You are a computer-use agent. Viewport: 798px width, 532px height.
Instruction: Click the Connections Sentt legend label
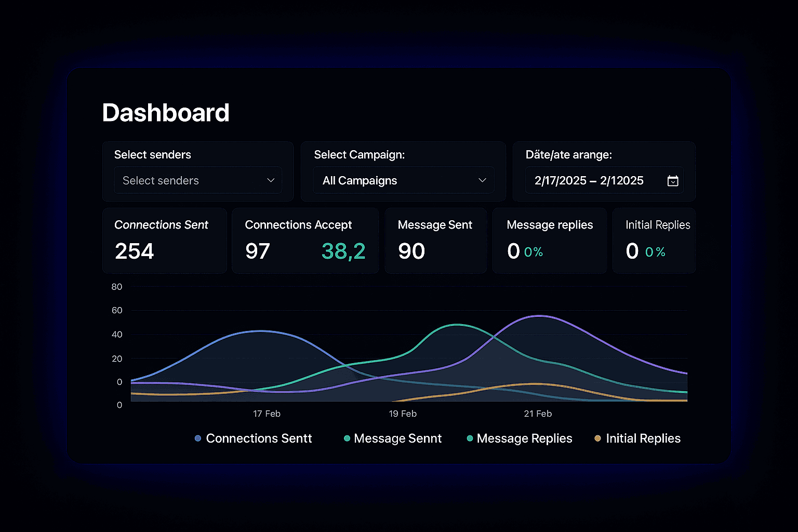coord(259,438)
